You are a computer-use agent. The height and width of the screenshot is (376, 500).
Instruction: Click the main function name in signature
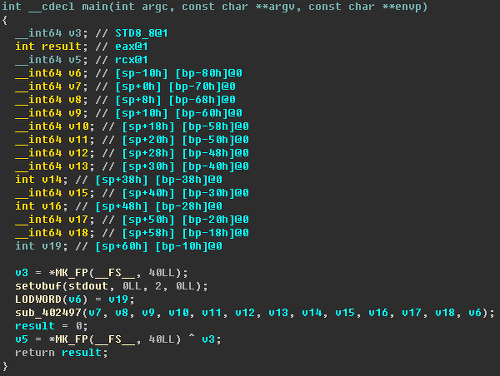(95, 6)
